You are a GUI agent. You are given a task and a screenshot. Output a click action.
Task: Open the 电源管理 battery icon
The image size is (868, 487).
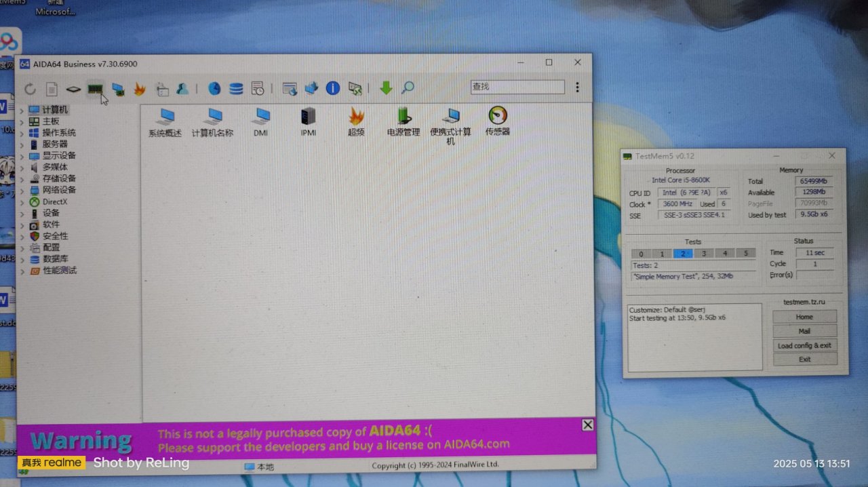click(403, 122)
